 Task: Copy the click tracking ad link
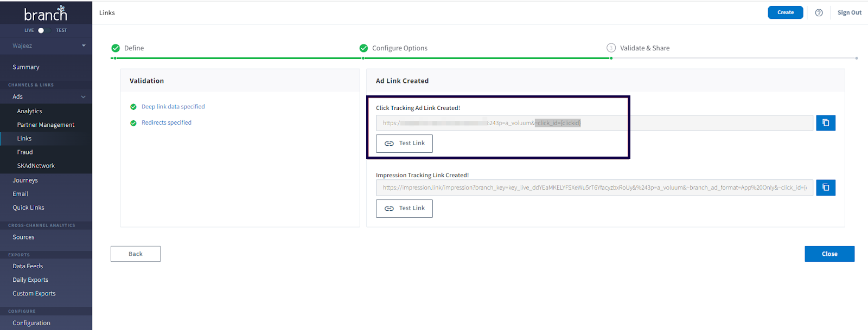[825, 123]
